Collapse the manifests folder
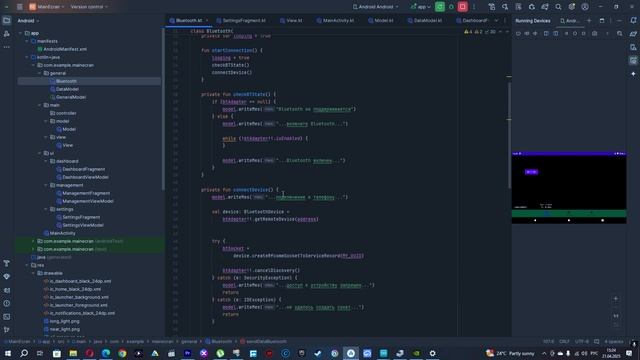Image resolution: width=640 pixels, height=360 pixels. click(27, 41)
